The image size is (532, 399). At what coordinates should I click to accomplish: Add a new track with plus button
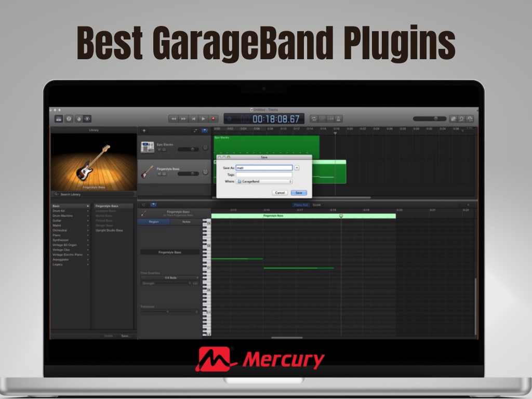point(144,130)
